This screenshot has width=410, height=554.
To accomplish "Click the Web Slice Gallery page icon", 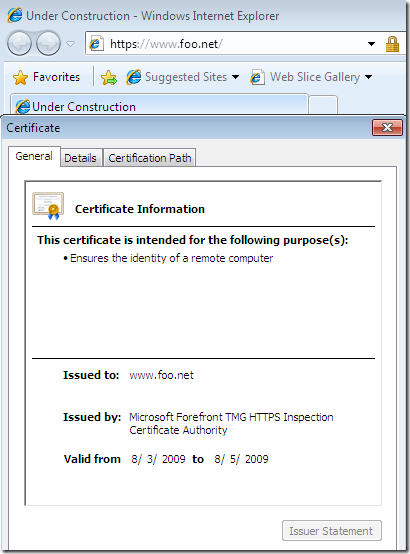I will tap(258, 77).
